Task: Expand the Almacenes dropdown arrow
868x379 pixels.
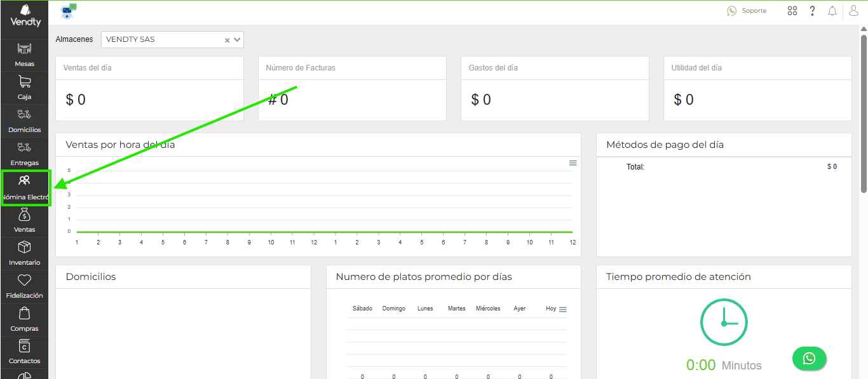Action: pyautogui.click(x=237, y=39)
